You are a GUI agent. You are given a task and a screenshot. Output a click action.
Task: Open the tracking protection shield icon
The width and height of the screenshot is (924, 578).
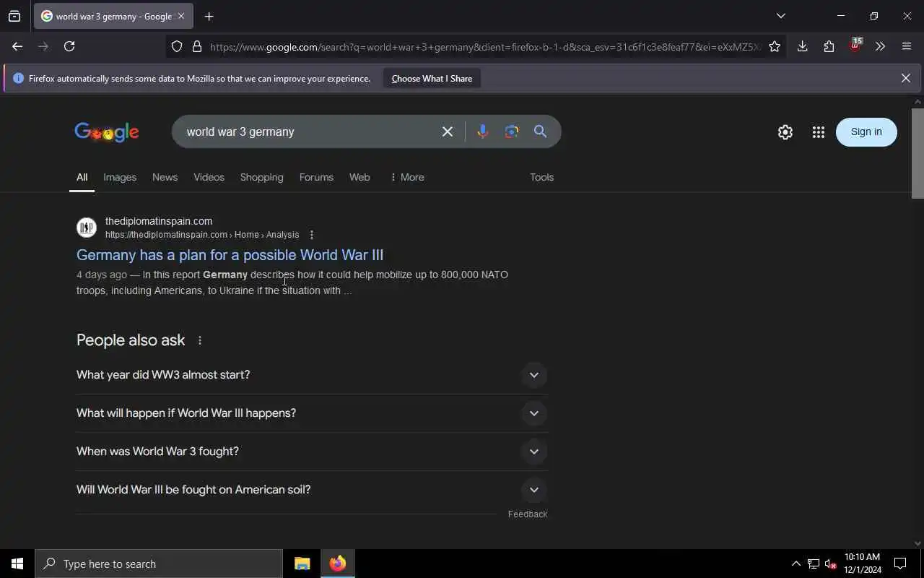[x=177, y=47]
